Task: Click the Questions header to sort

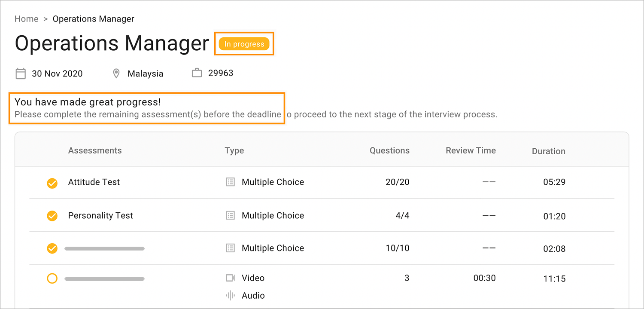Action: 389,150
